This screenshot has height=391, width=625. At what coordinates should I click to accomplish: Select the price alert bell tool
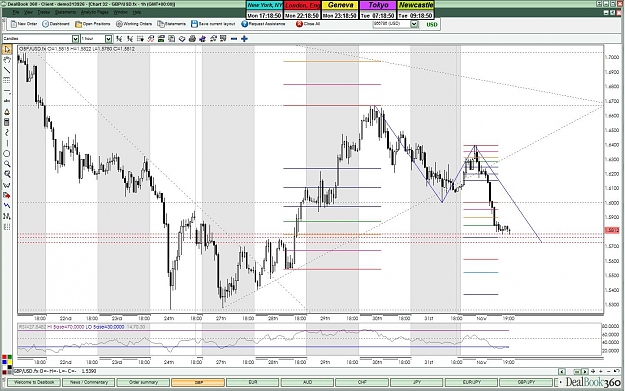(x=7, y=112)
